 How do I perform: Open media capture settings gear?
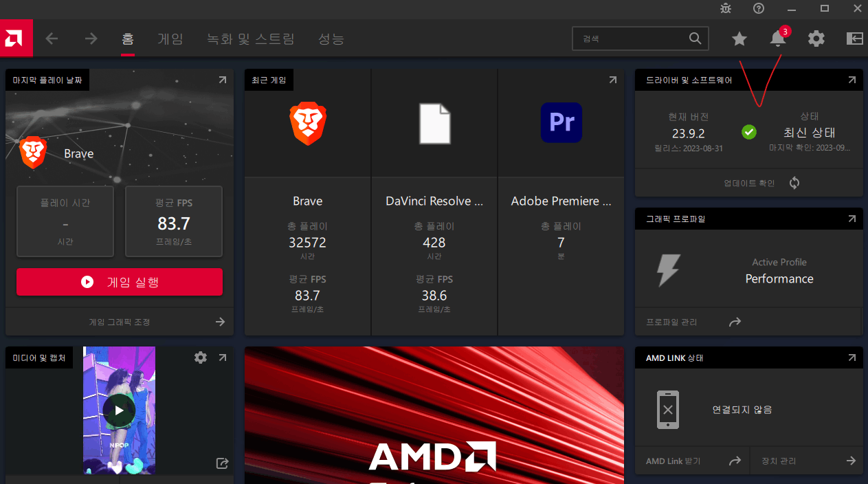pos(200,357)
